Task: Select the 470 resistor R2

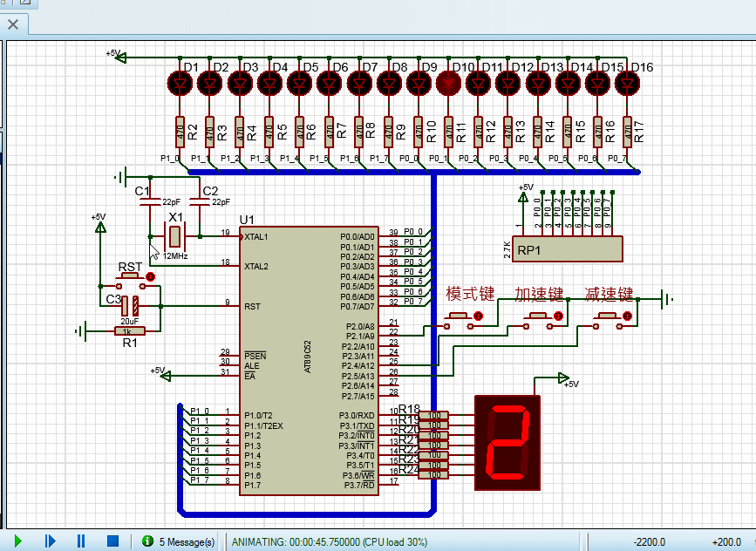Action: click(180, 131)
